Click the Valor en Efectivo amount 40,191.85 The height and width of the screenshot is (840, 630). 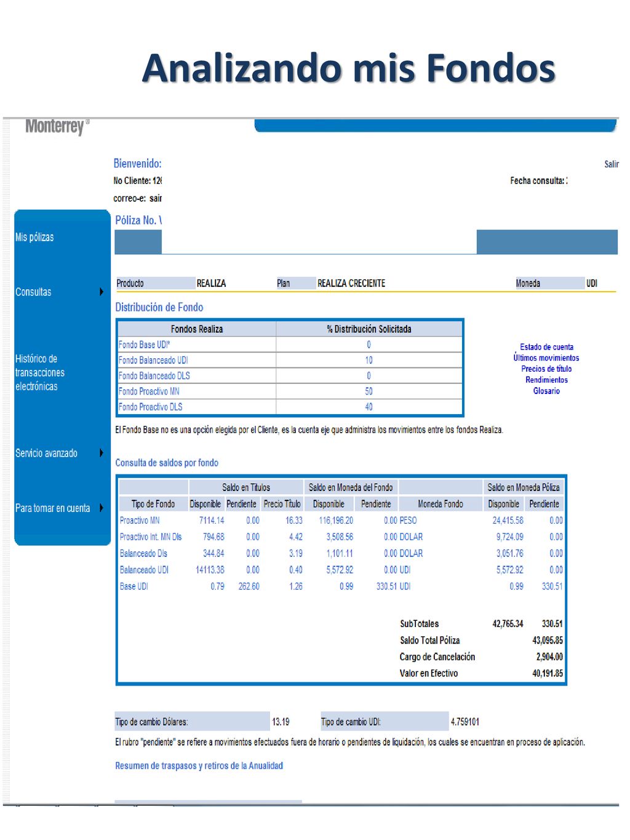(x=548, y=674)
